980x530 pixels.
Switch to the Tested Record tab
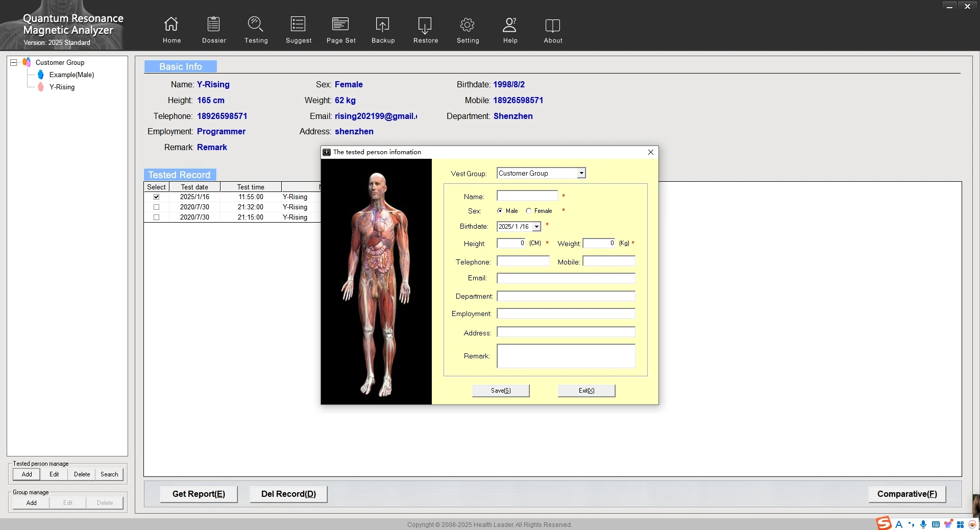pos(180,175)
